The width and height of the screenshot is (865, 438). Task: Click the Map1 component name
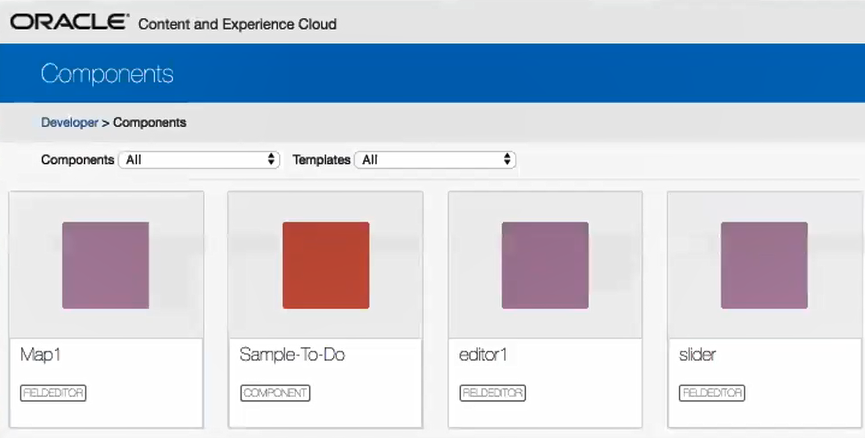coord(40,355)
